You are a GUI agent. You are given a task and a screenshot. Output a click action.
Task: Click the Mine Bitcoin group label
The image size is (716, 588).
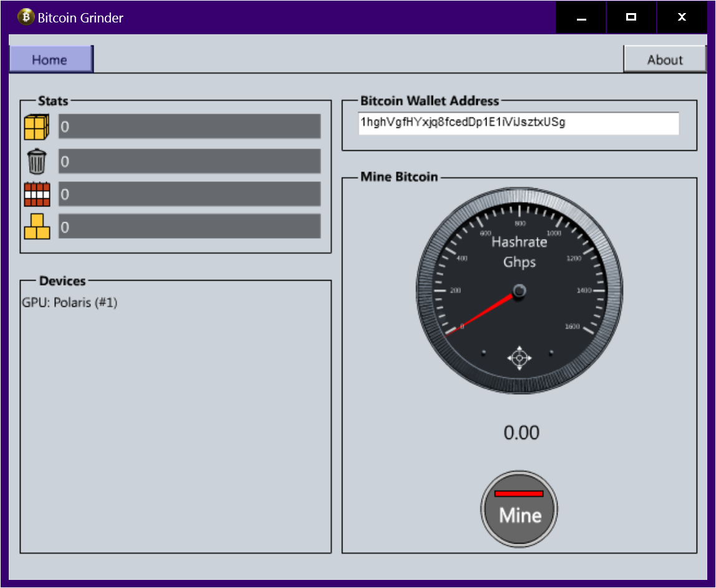(x=399, y=176)
